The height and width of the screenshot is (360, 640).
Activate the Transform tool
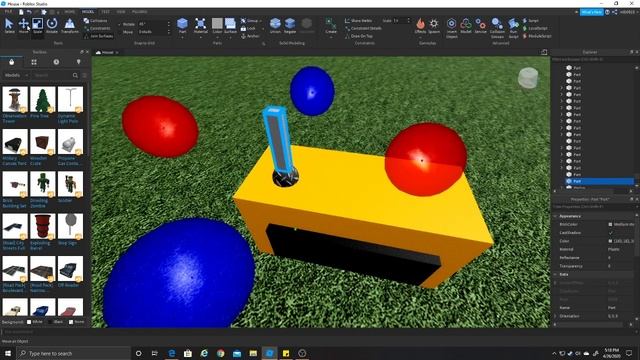coord(70,25)
